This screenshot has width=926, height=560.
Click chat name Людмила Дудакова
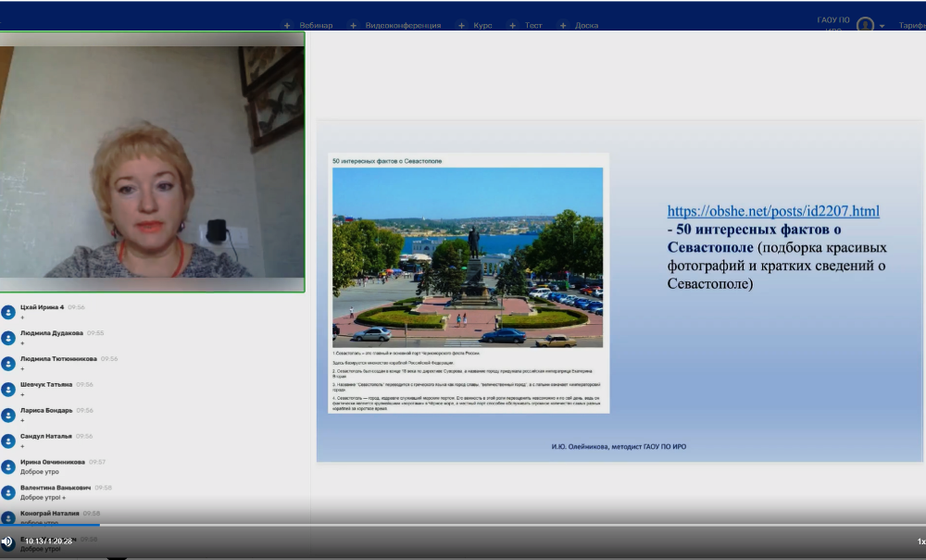[x=51, y=333]
